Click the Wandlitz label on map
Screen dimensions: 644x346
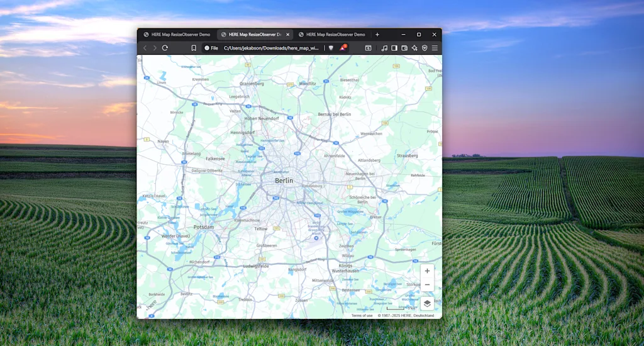(308, 84)
